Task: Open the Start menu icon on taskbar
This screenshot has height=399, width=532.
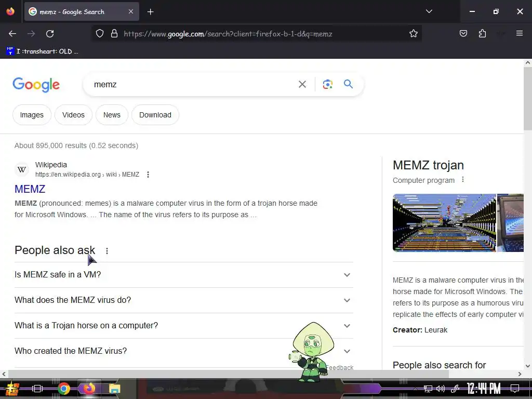Action: 12,389
